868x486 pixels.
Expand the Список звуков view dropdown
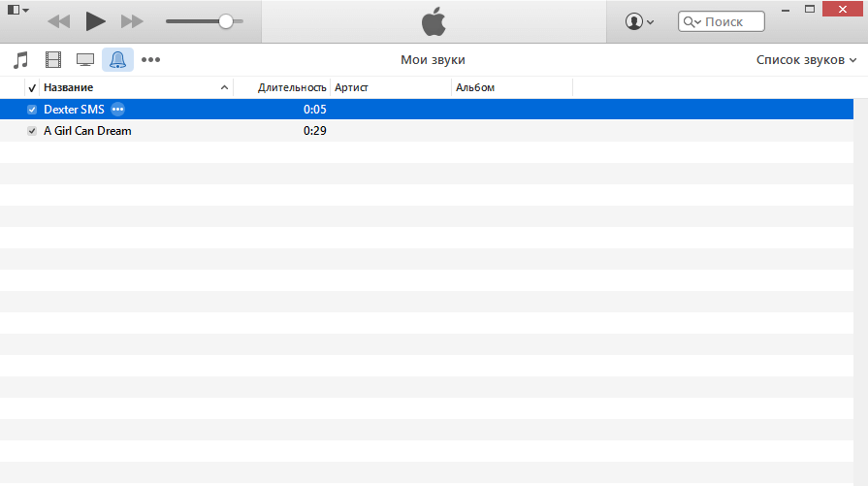tap(806, 60)
